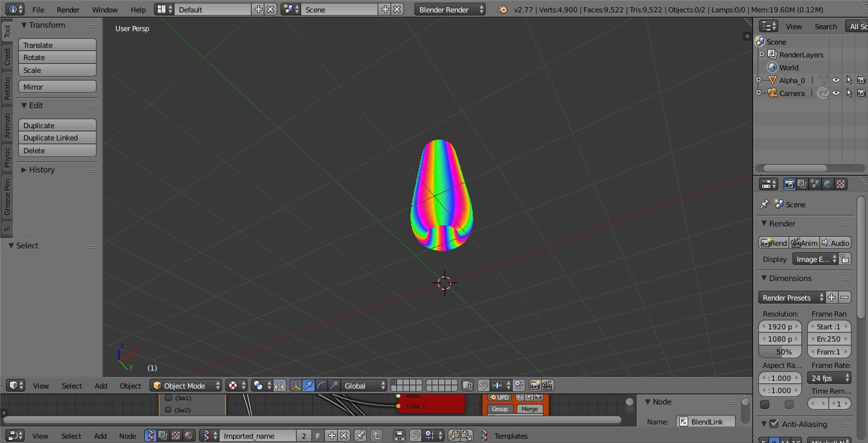Click copy nodes icon in node editor header

[454, 436]
